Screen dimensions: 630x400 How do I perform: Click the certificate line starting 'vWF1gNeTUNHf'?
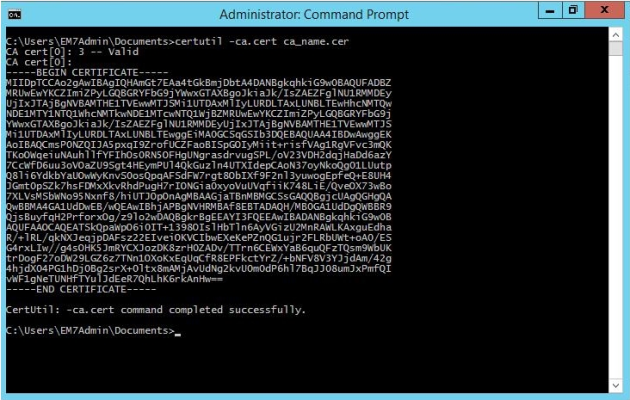[x=114, y=279]
